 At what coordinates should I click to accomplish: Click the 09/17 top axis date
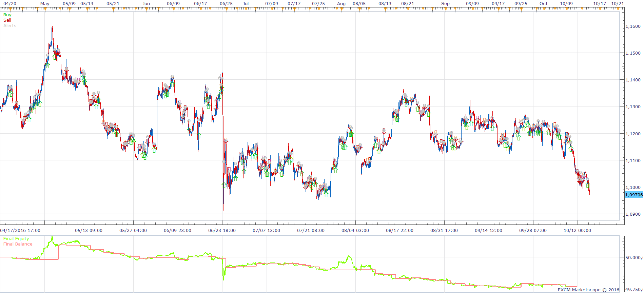[x=498, y=4]
